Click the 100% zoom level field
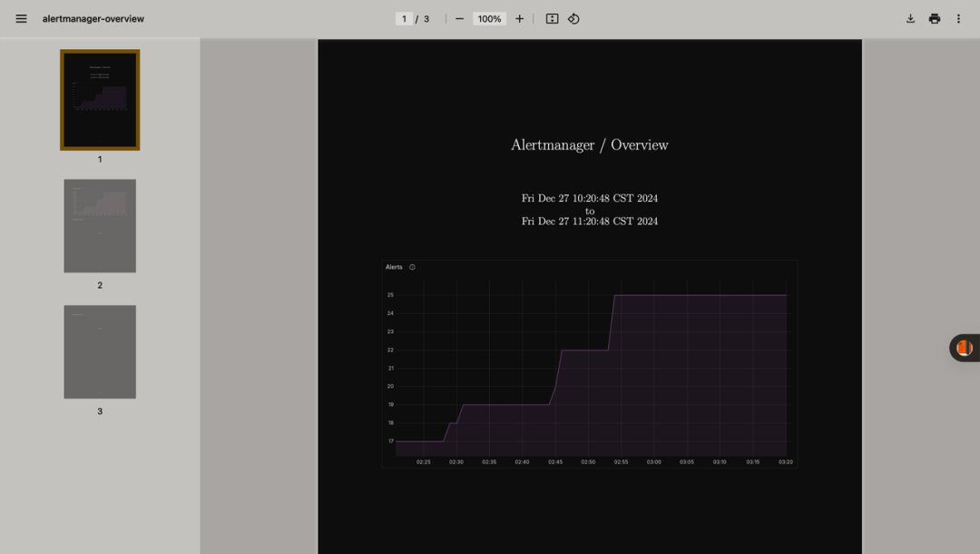Viewport: 980px width, 554px height. 489,19
